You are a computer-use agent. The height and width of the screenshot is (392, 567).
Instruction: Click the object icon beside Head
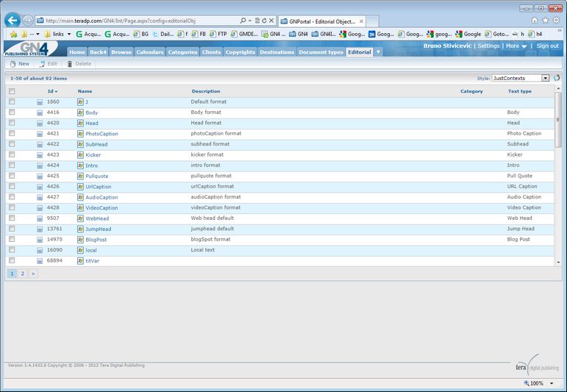pyautogui.click(x=80, y=124)
